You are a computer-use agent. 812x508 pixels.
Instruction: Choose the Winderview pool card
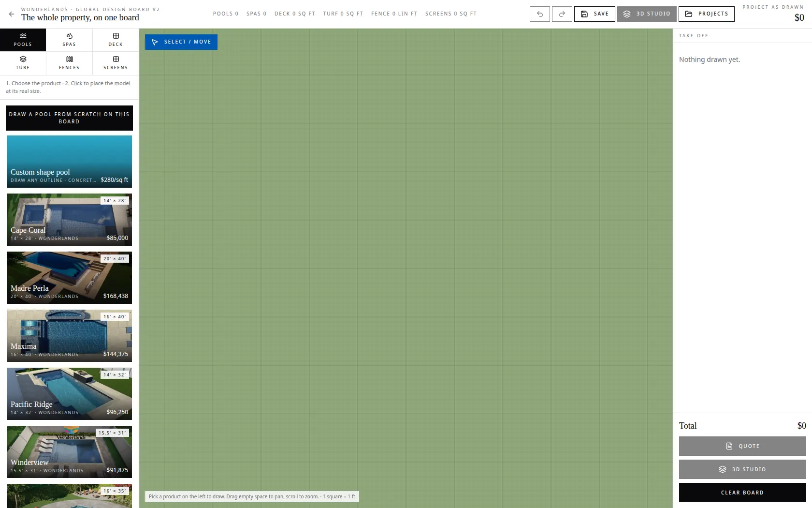[x=69, y=452]
